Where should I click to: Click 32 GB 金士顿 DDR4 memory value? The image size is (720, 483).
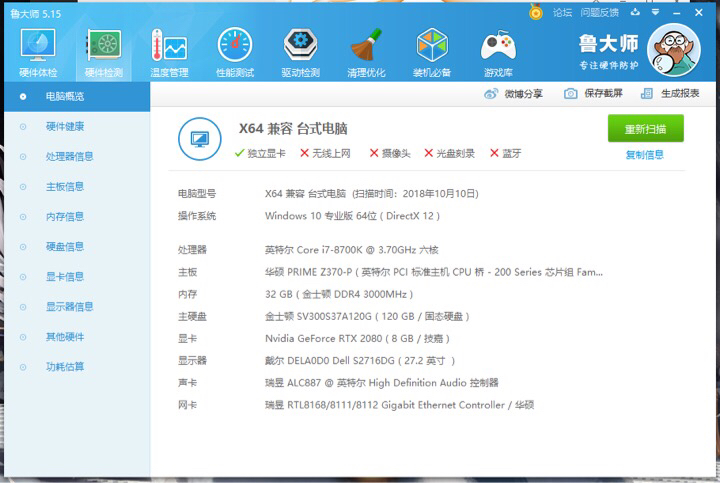click(339, 294)
